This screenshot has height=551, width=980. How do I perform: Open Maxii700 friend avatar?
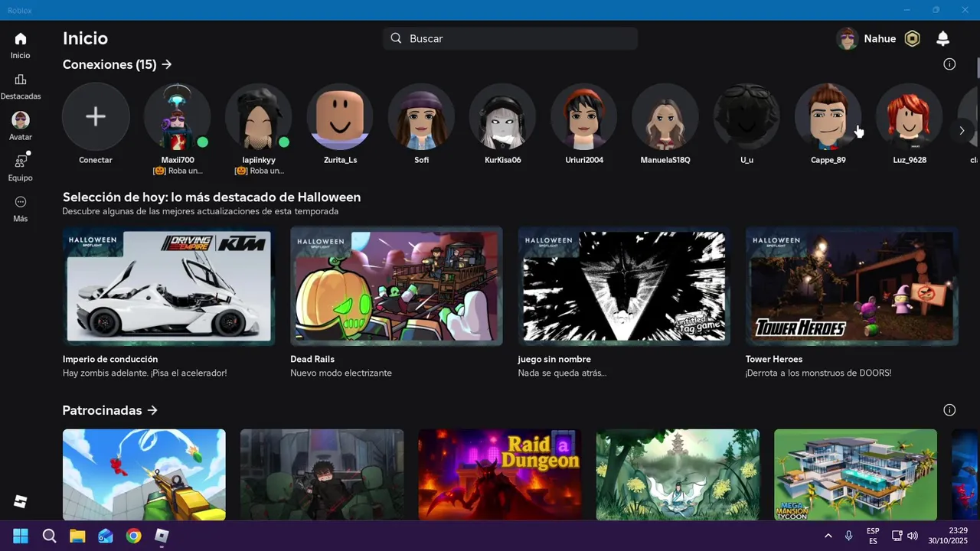pos(178,117)
